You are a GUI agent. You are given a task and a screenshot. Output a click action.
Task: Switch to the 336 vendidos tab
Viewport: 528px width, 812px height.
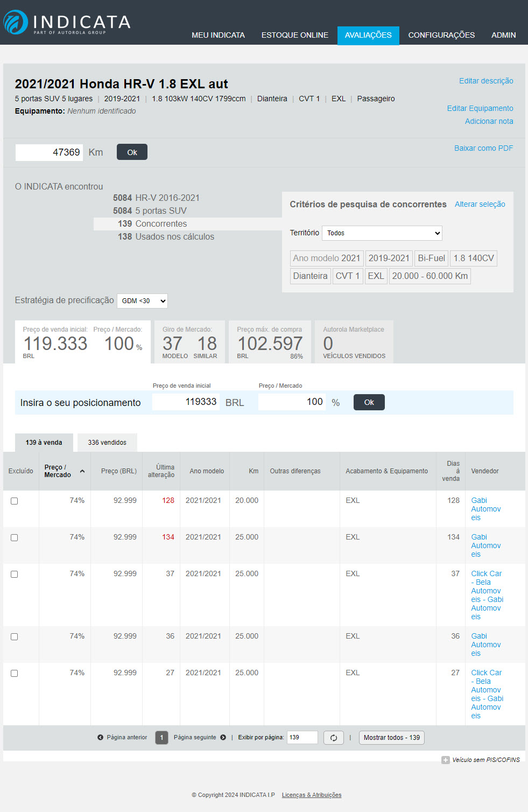coord(107,443)
